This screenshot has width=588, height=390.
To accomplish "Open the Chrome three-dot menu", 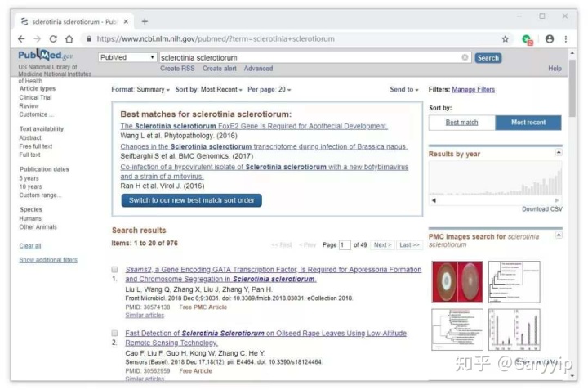I will (x=565, y=39).
